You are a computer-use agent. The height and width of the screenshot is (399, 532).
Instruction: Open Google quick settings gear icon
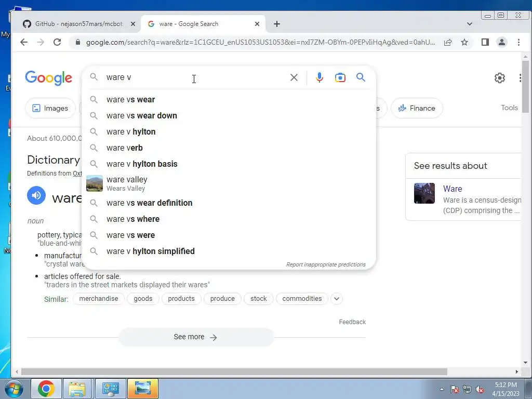pos(499,78)
